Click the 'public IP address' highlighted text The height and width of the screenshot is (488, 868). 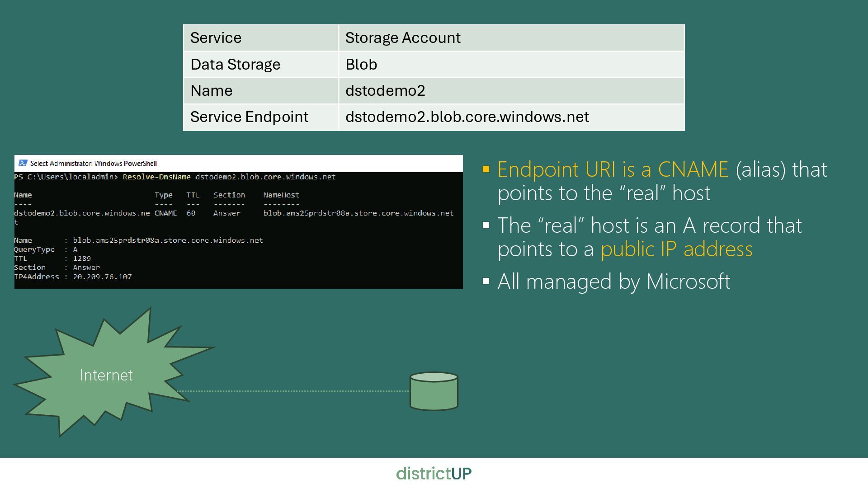676,249
